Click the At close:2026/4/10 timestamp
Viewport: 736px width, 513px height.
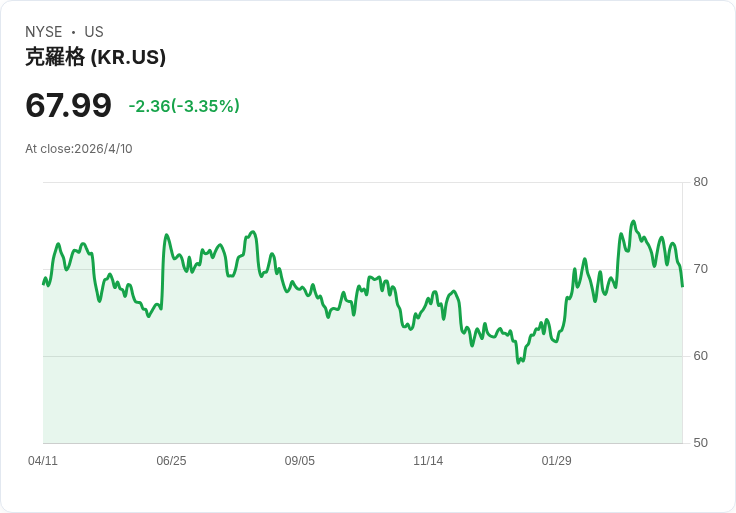[x=79, y=149]
